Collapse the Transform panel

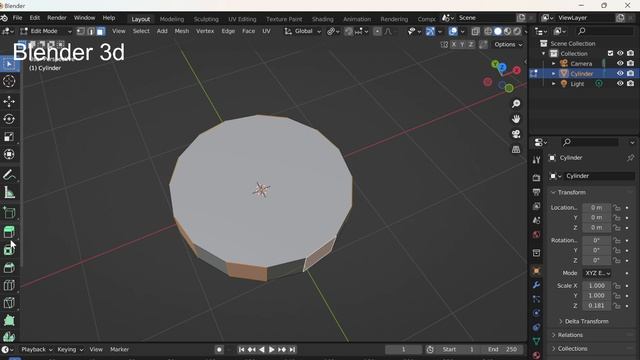(x=571, y=192)
